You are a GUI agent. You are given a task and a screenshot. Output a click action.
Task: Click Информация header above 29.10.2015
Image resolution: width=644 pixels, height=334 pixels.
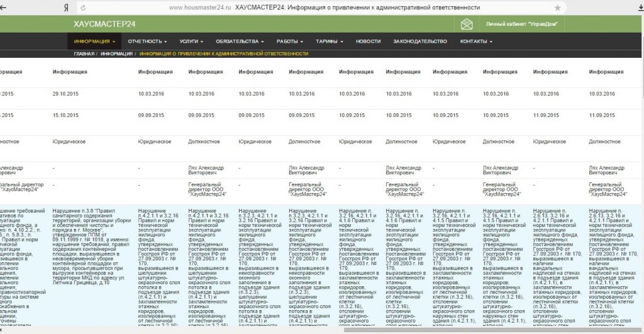click(70, 72)
